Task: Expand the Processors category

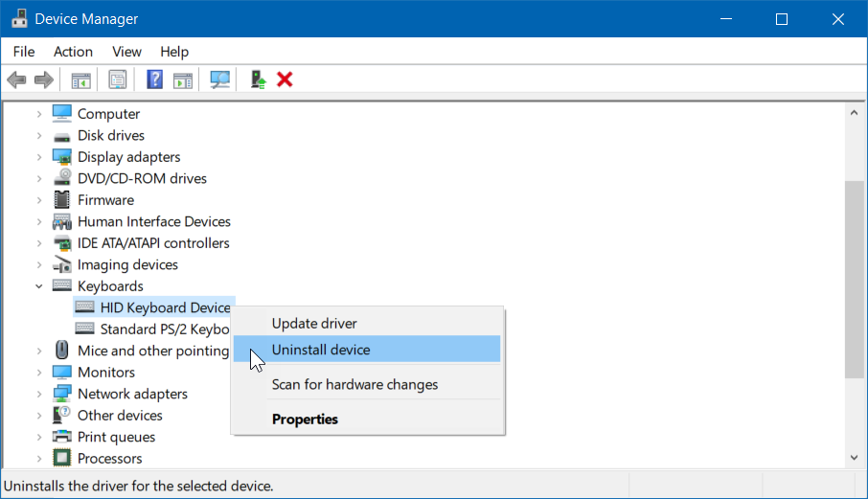Action: pyautogui.click(x=39, y=459)
